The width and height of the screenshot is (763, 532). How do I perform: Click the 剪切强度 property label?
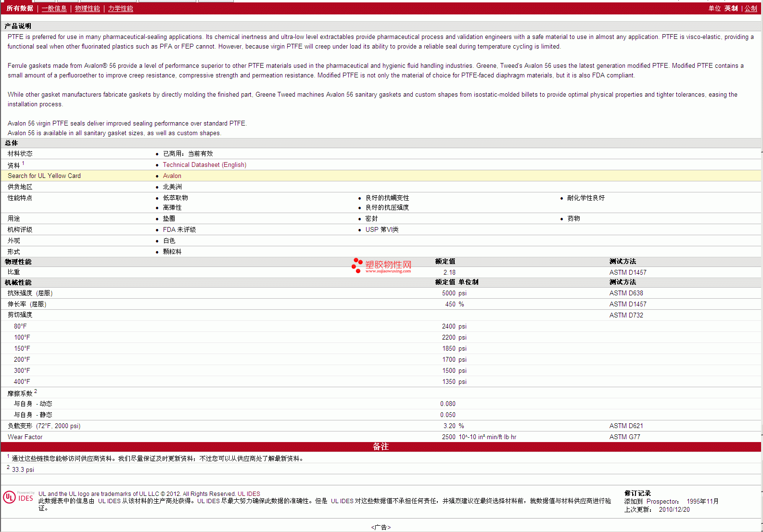[20, 315]
